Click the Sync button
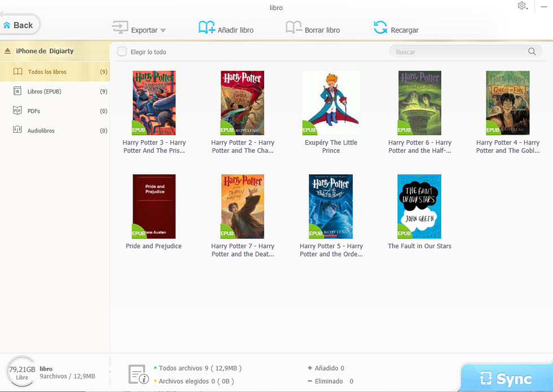Image resolution: width=553 pixels, height=392 pixels. (507, 378)
